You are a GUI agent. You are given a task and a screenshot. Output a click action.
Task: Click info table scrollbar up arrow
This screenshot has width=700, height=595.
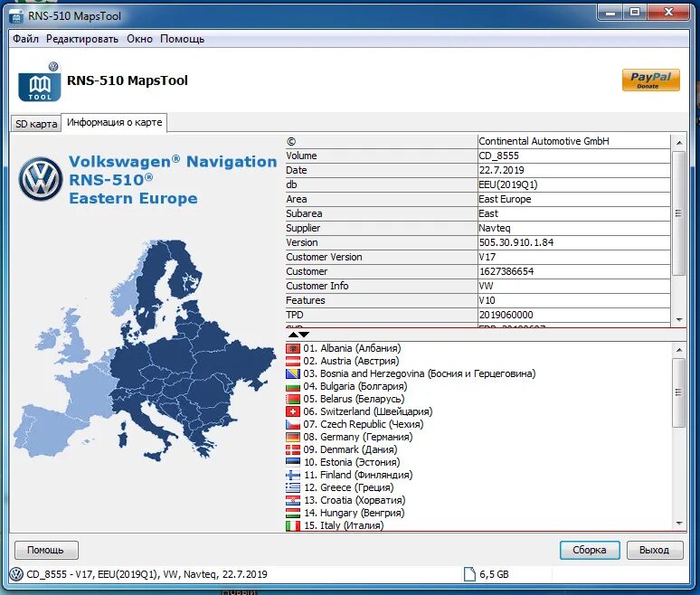point(678,142)
